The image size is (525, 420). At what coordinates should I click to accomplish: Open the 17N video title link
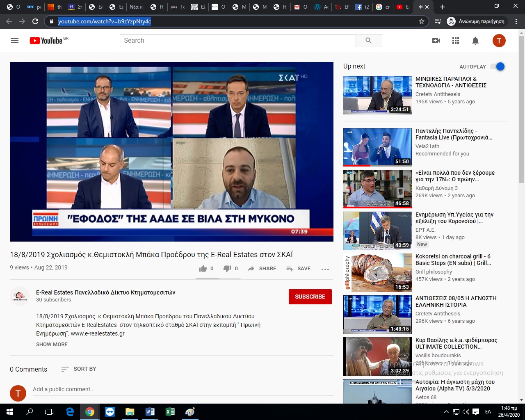point(455,176)
